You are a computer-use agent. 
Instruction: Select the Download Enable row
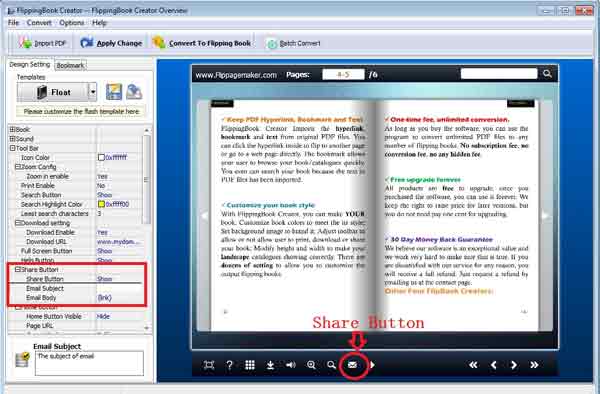(75, 232)
